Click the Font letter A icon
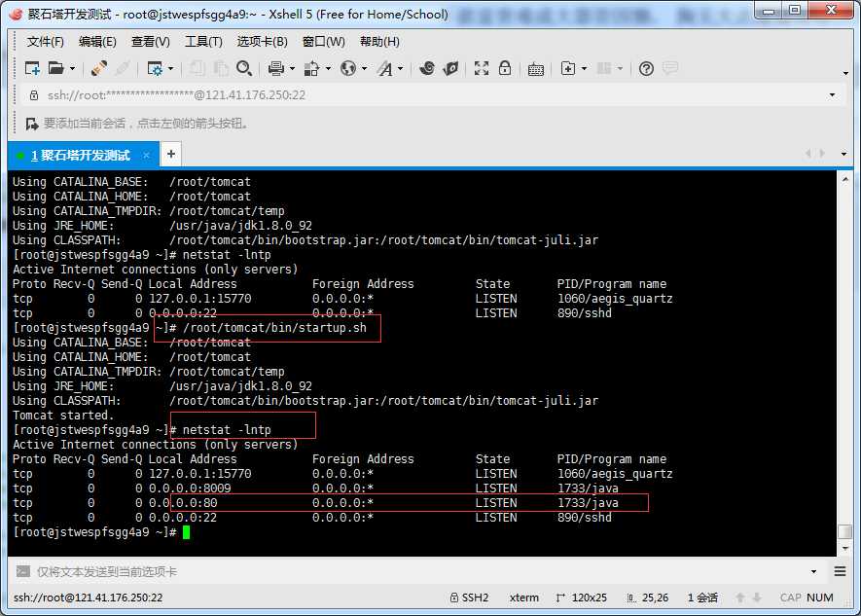The width and height of the screenshot is (861, 616). click(x=385, y=69)
